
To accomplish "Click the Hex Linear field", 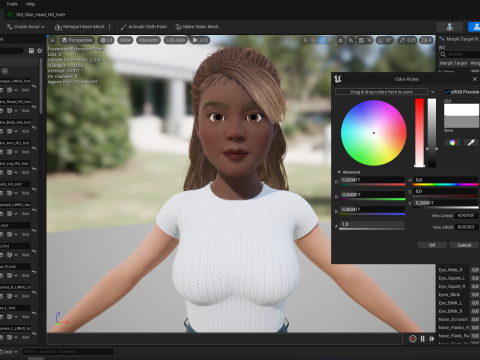I will [467, 216].
